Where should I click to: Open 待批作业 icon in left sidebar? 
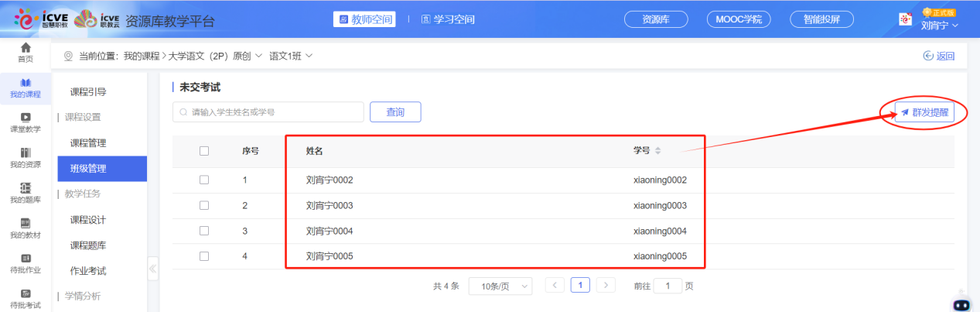(26, 258)
